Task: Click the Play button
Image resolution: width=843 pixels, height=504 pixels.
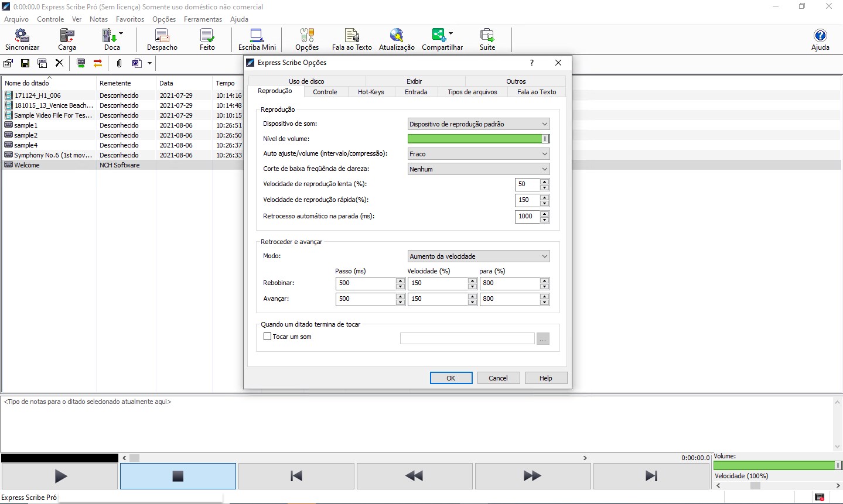Action: (60, 476)
